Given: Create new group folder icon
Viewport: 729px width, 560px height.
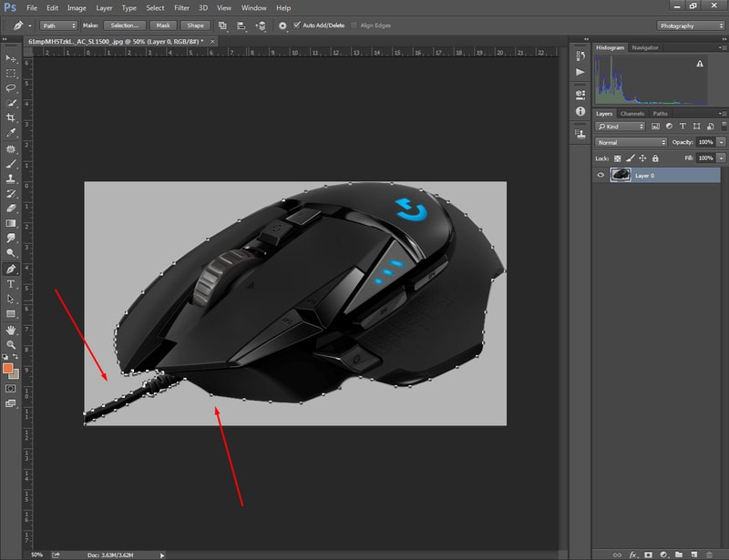Looking at the screenshot, I should click(x=679, y=555).
